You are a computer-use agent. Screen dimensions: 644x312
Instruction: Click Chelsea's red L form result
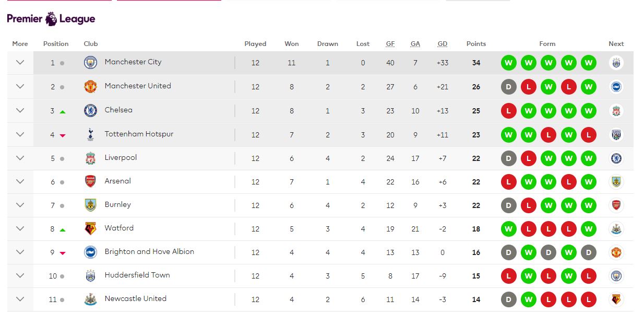[x=508, y=111]
